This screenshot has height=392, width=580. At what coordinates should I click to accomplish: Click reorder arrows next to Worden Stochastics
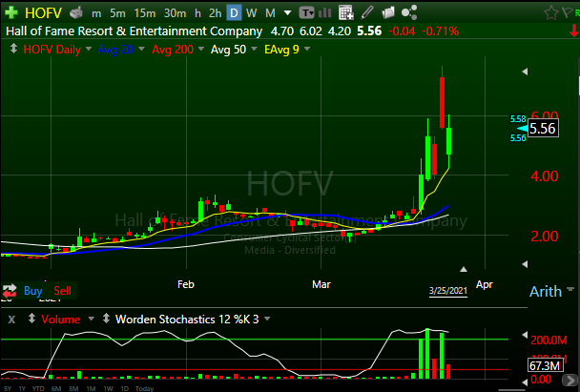click(106, 319)
